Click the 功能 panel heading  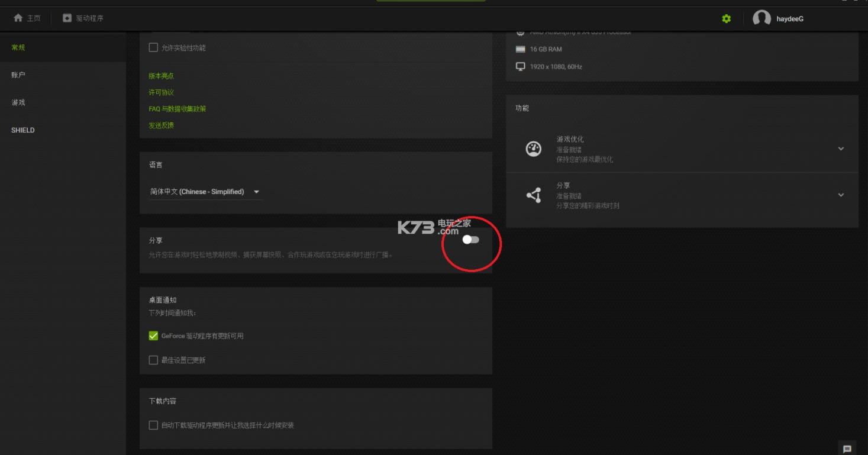522,108
